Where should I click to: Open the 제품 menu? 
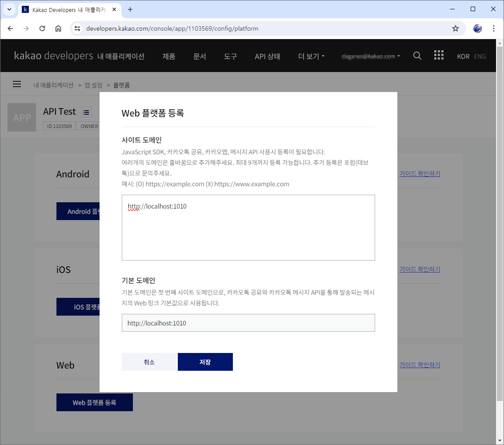point(169,56)
